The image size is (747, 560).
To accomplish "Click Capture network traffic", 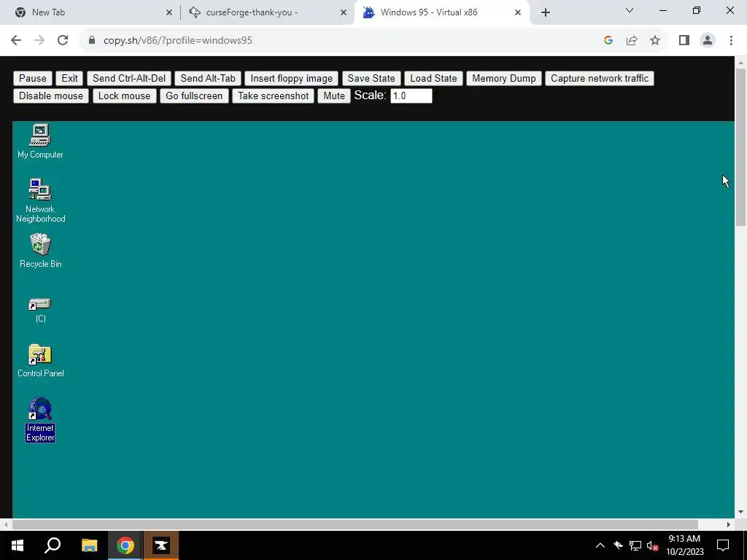I will click(600, 78).
